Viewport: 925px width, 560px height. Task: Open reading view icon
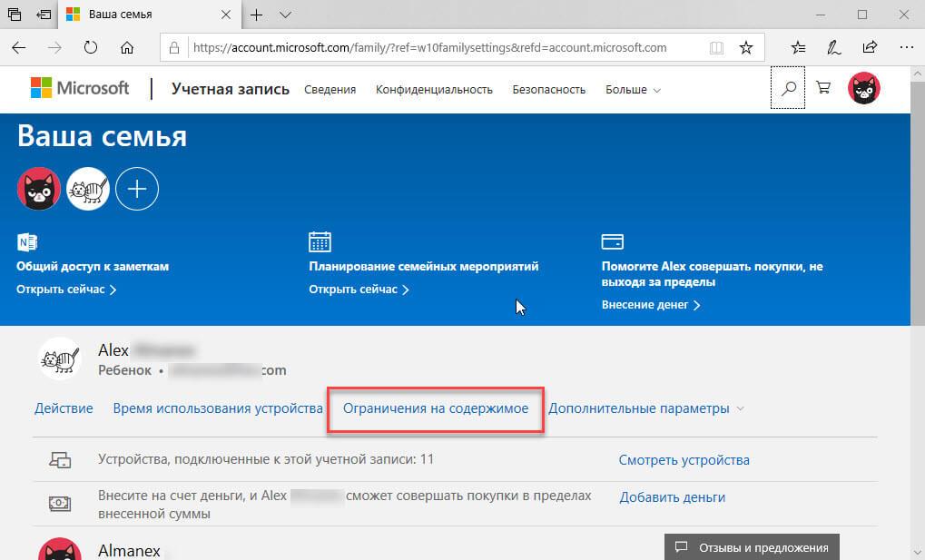pyautogui.click(x=716, y=48)
